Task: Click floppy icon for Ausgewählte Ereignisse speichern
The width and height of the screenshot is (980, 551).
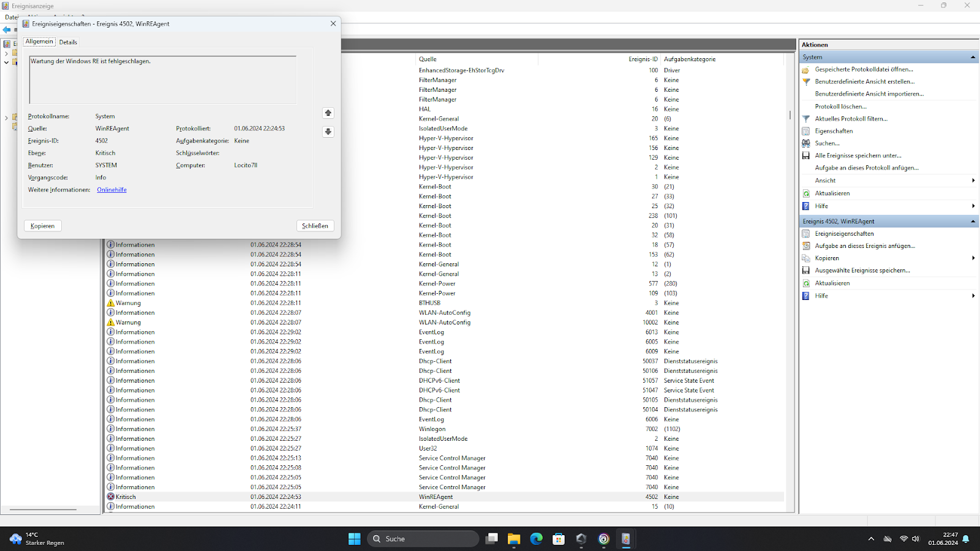Action: click(806, 271)
